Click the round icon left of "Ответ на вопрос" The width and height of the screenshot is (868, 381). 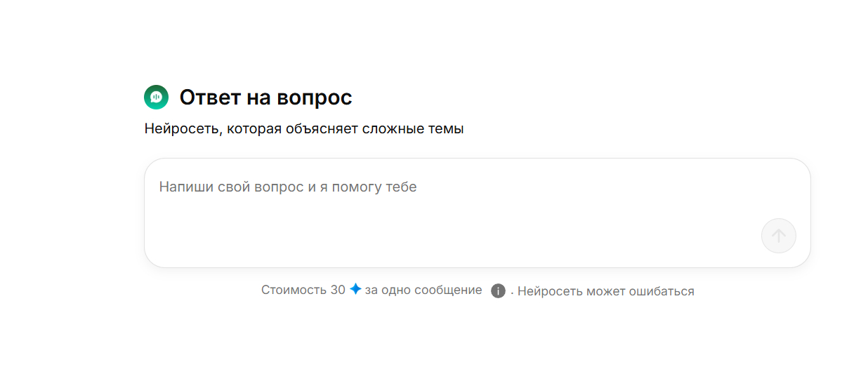coord(156,98)
